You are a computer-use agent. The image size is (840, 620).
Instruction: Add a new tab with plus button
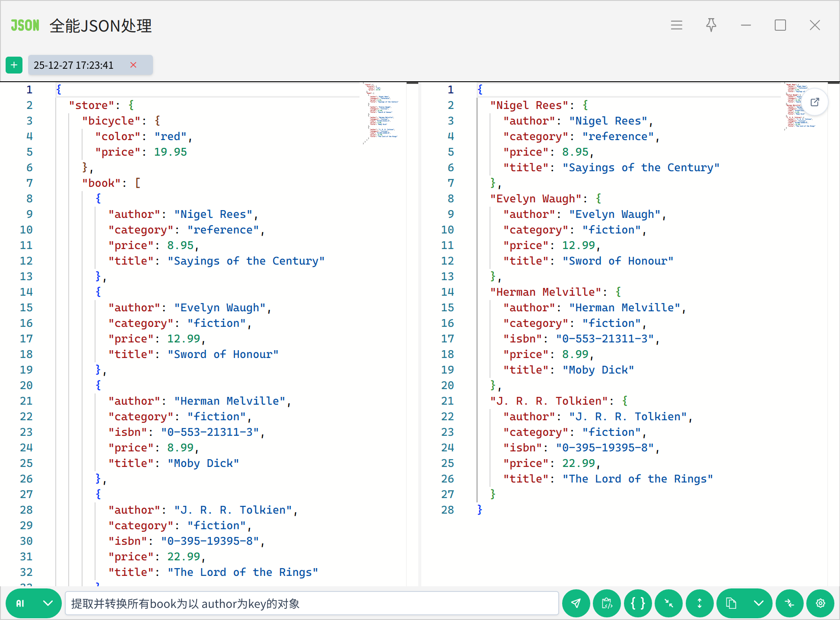click(x=14, y=65)
